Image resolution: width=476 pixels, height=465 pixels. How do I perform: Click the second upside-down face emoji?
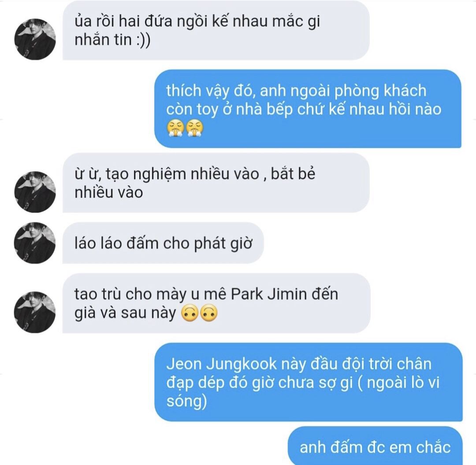pos(208,313)
